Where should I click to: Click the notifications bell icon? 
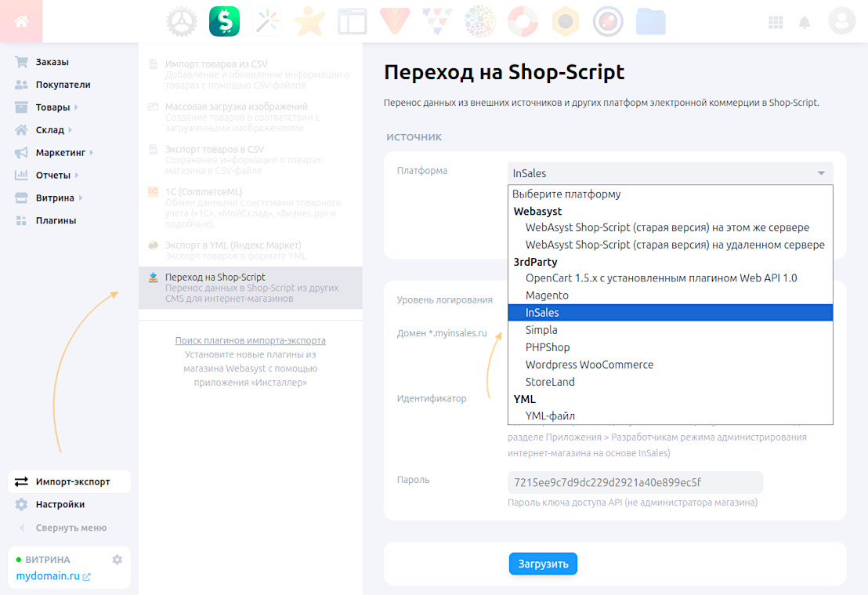pos(805,22)
